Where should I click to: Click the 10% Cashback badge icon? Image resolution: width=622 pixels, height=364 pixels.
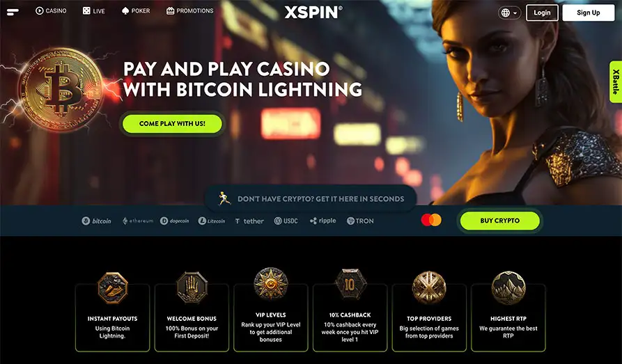350,284
